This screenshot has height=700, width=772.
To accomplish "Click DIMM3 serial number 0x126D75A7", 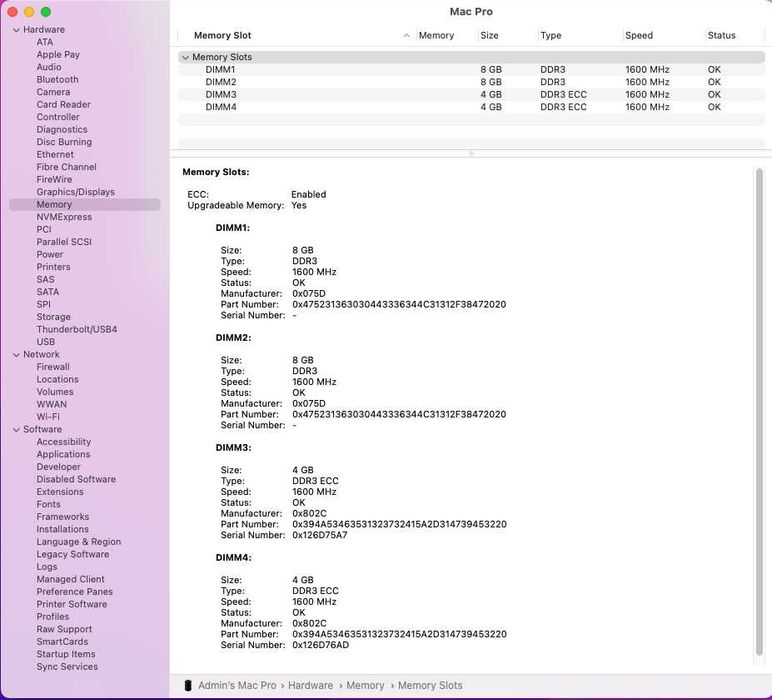I will tap(320, 535).
